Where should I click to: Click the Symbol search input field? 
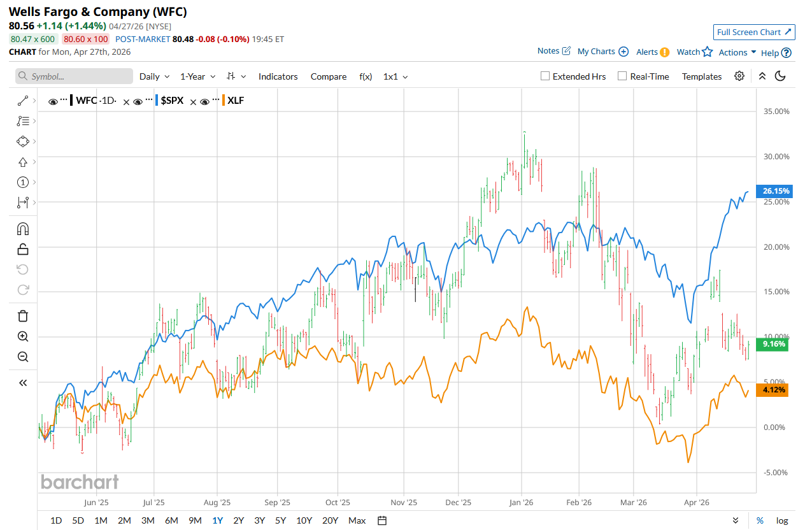[x=74, y=76]
